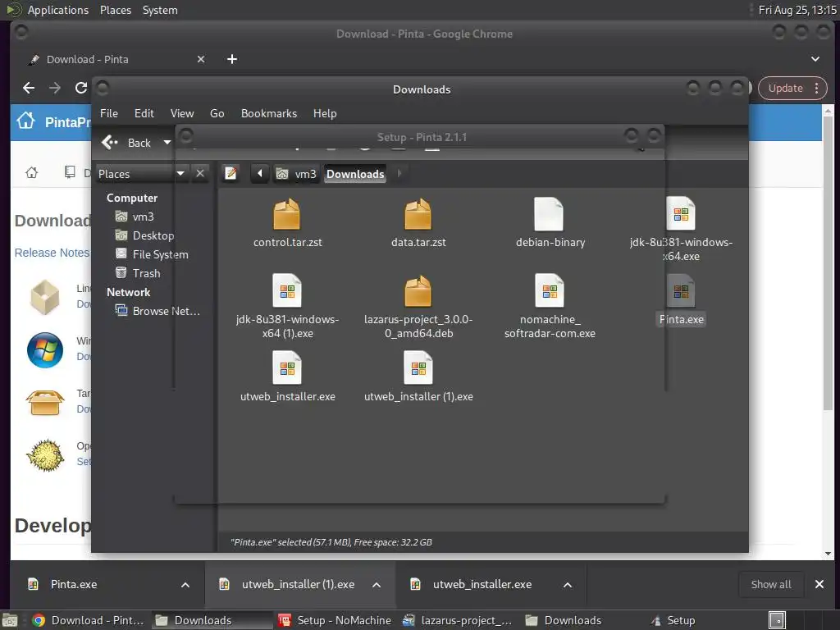The height and width of the screenshot is (630, 840).
Task: Open Trash in sidebar
Action: tap(138, 272)
